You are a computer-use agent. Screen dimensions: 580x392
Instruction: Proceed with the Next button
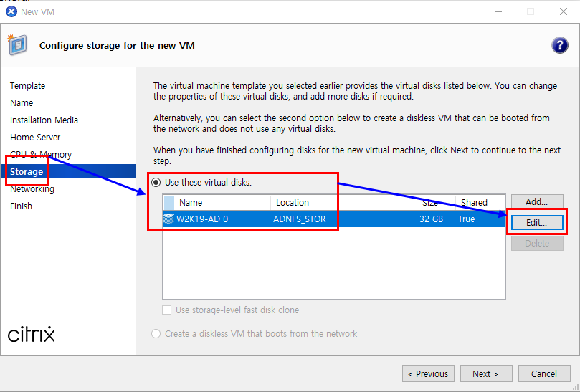(486, 374)
